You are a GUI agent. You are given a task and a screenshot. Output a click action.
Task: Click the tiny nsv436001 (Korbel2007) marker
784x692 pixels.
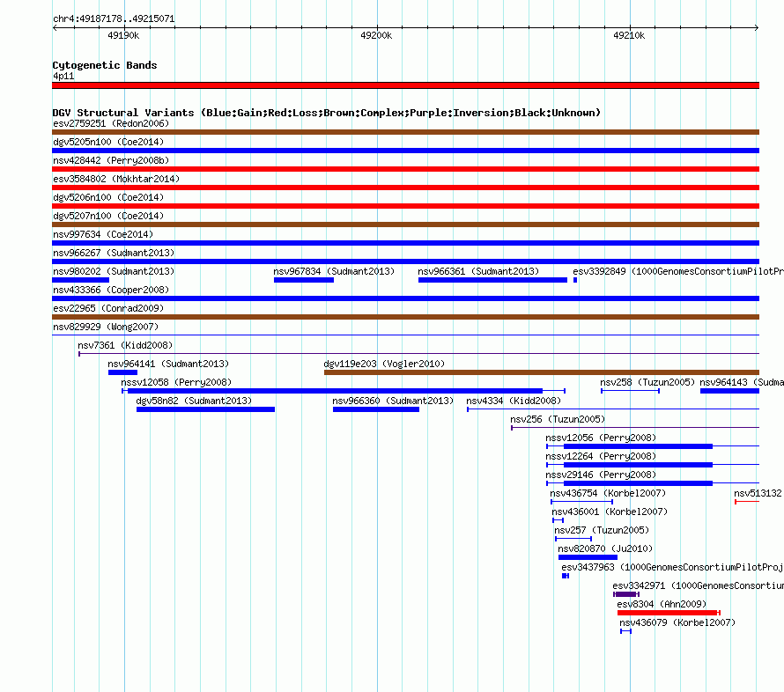(x=558, y=520)
